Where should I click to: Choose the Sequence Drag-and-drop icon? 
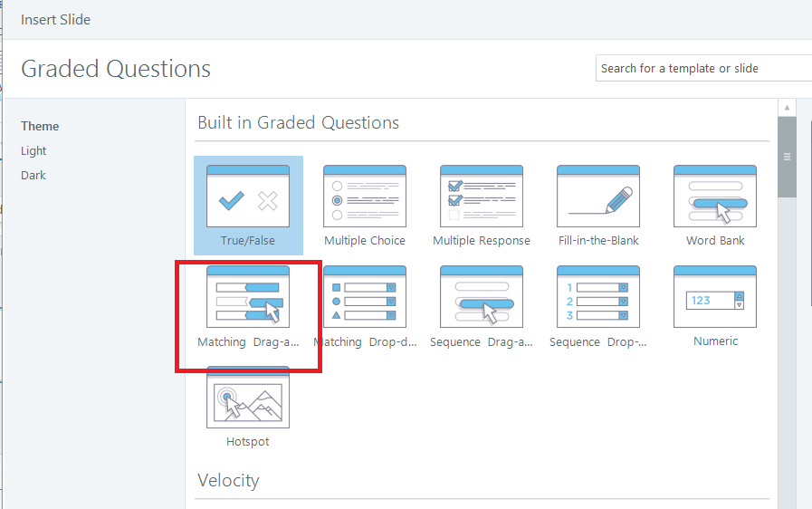click(482, 296)
